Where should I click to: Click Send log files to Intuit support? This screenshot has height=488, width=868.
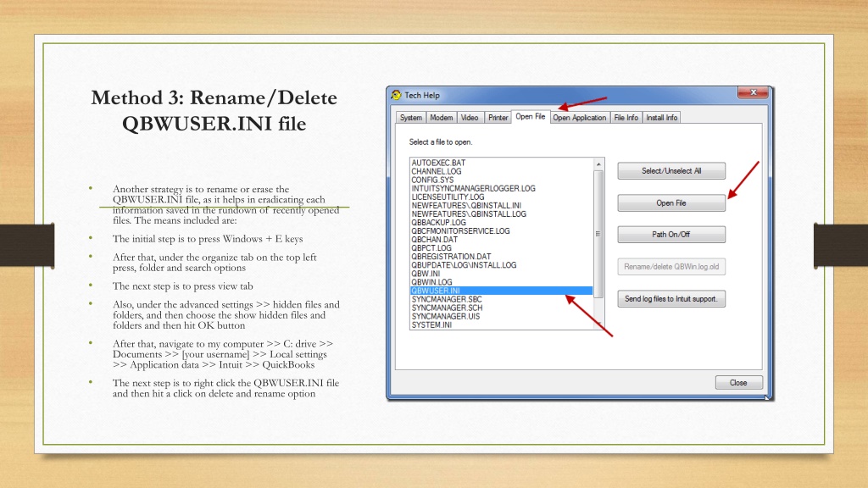pyautogui.click(x=671, y=299)
